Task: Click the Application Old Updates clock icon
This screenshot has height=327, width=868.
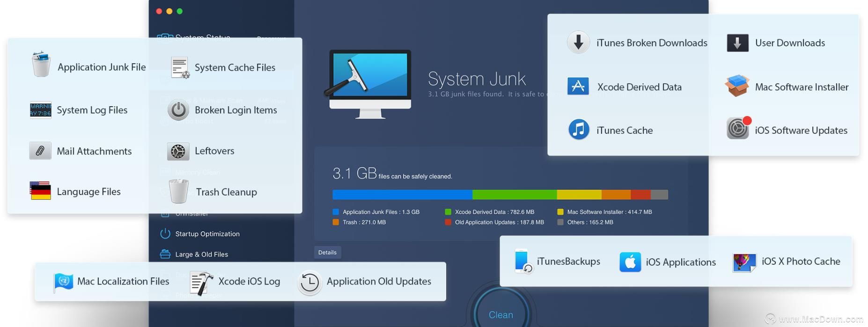Action: 309,282
